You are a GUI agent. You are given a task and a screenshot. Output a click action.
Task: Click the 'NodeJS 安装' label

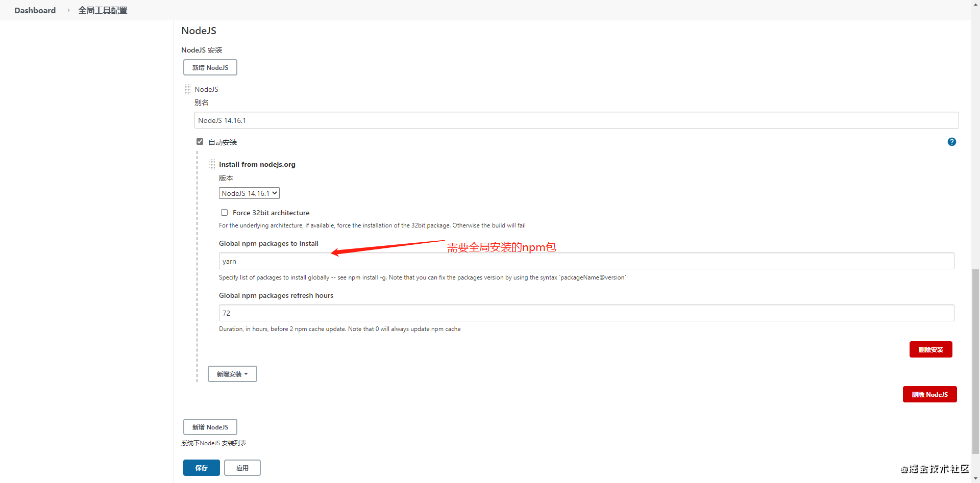click(x=202, y=50)
